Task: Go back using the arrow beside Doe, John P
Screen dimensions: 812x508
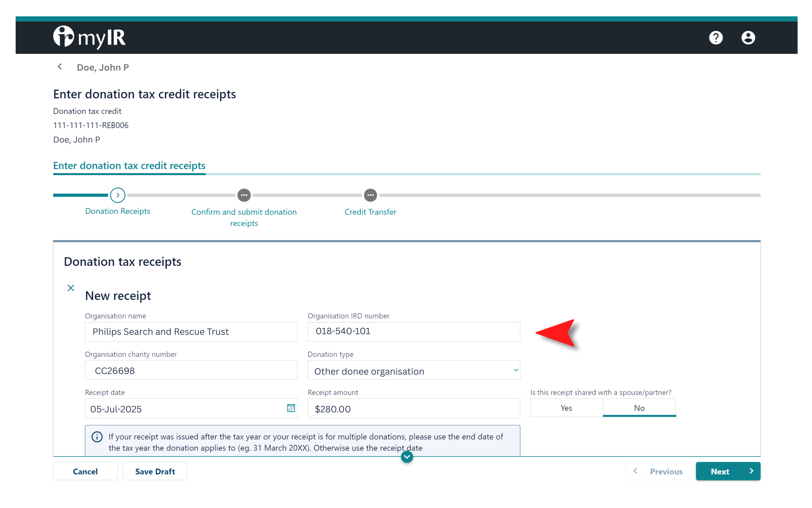Action: 60,67
